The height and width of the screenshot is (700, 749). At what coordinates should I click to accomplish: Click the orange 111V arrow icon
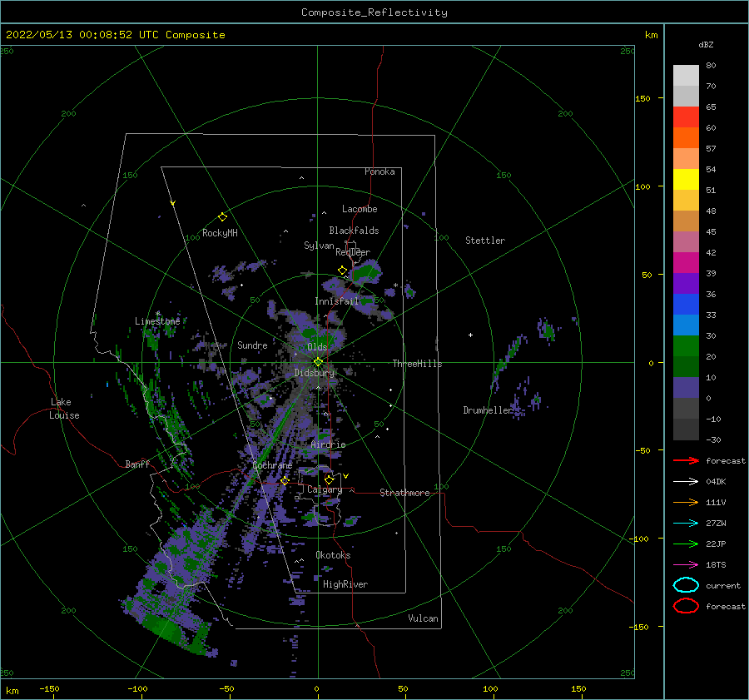pos(686,502)
